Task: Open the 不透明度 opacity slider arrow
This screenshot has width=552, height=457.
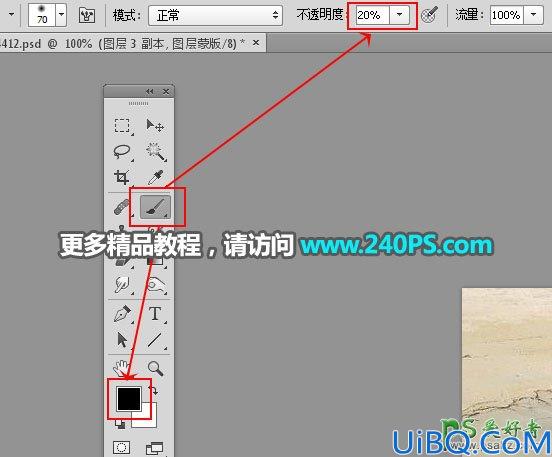Action: 399,14
